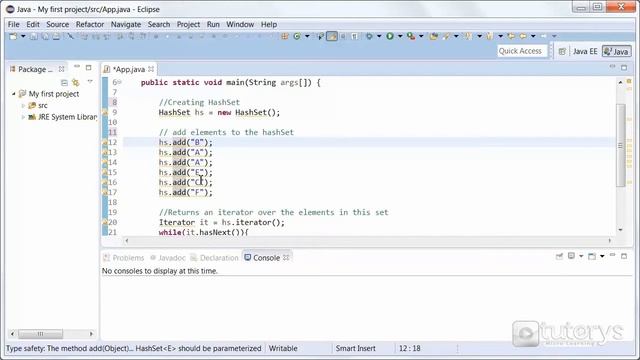Switch to the Problems tab
This screenshot has width=640, height=360.
click(124, 258)
